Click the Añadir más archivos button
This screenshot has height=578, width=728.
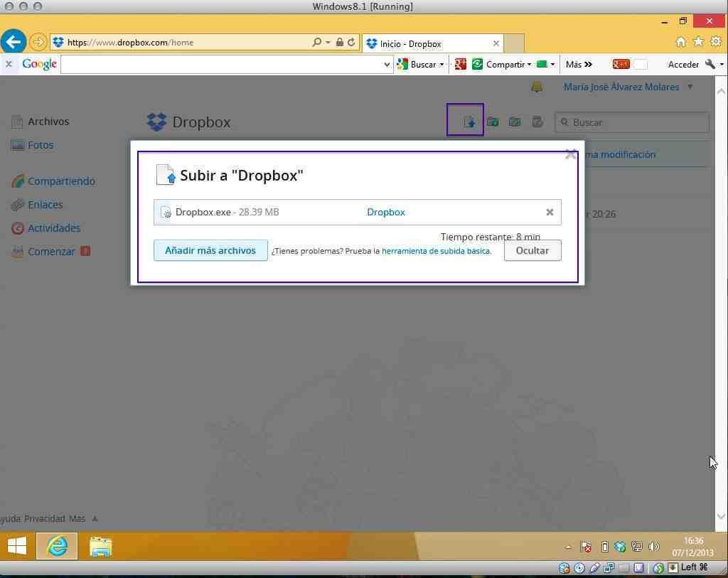pos(210,250)
